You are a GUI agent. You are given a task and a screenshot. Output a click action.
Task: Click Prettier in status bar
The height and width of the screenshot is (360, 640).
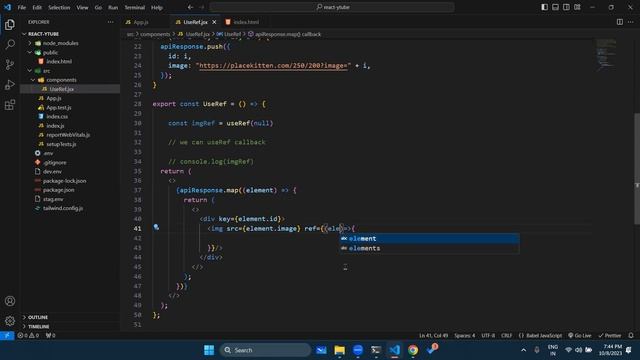(x=610, y=336)
